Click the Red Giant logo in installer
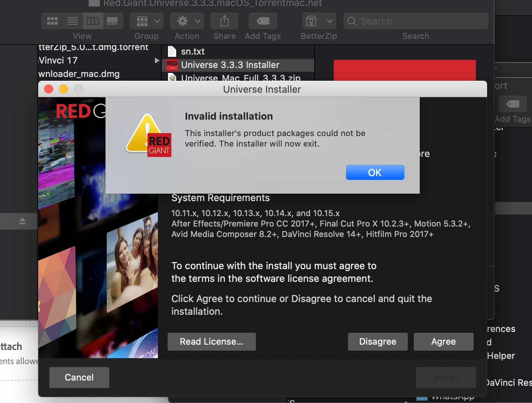This screenshot has width=532, height=403. coord(80,111)
